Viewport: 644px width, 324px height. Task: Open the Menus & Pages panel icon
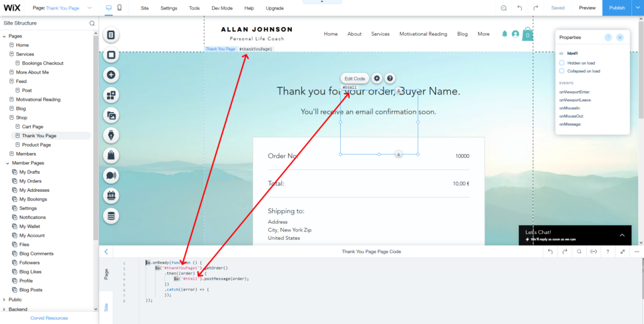[111, 35]
